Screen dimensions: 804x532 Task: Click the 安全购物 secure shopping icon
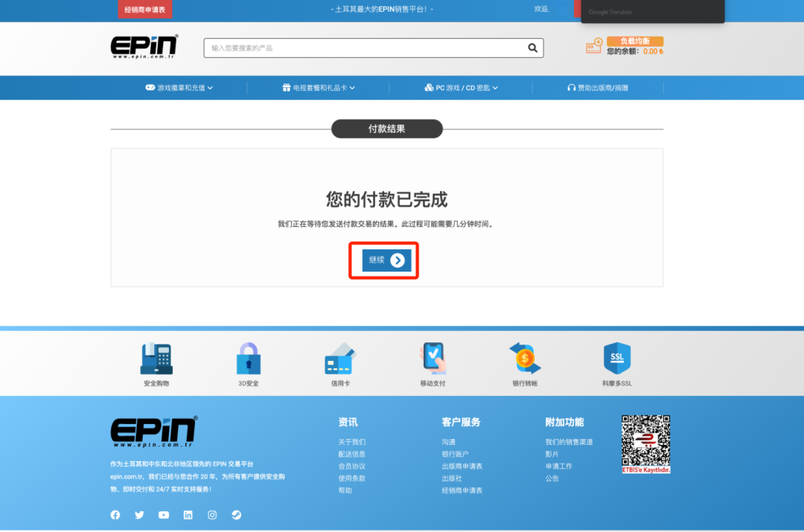[156, 358]
